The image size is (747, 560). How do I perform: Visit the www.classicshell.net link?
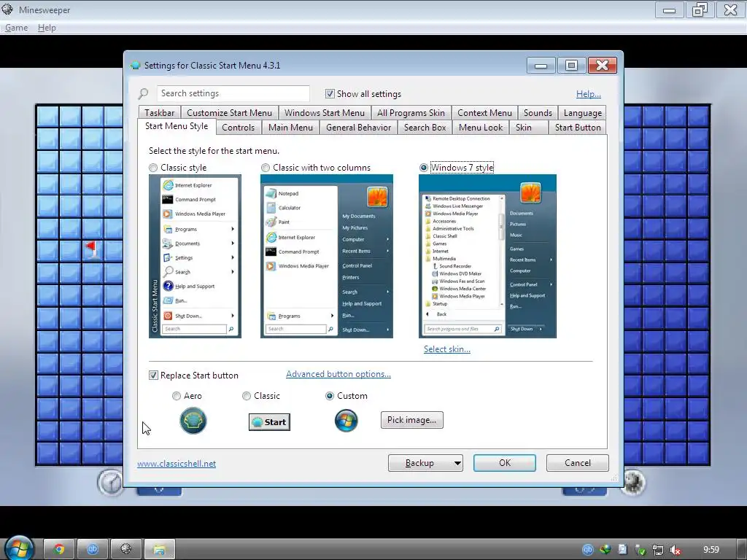tap(177, 463)
